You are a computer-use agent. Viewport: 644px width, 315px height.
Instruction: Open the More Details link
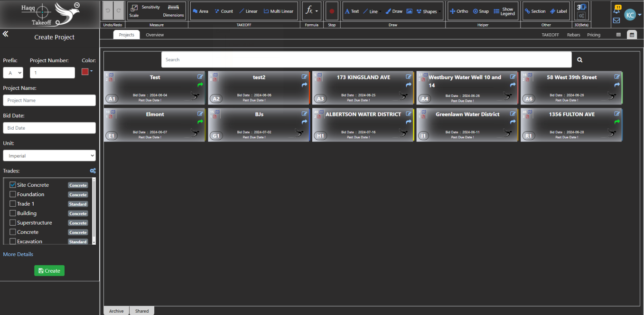pos(18,254)
